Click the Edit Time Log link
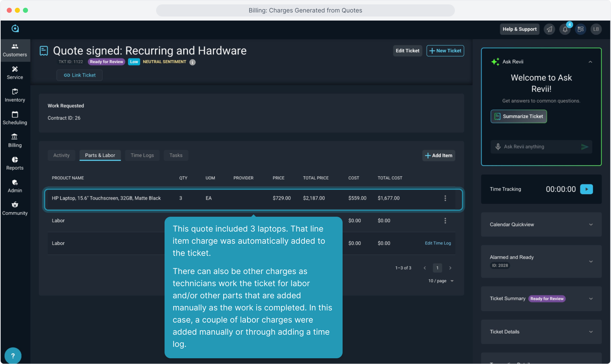611x364 pixels. (x=438, y=243)
